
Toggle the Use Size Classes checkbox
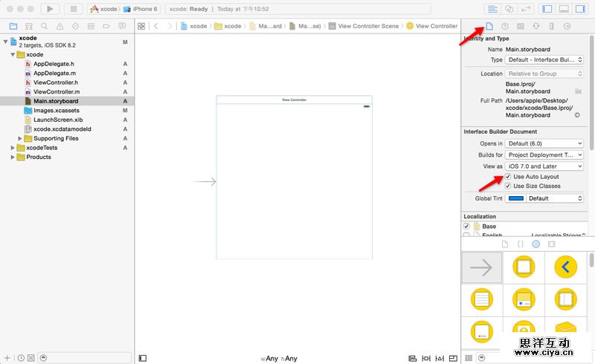(x=508, y=186)
